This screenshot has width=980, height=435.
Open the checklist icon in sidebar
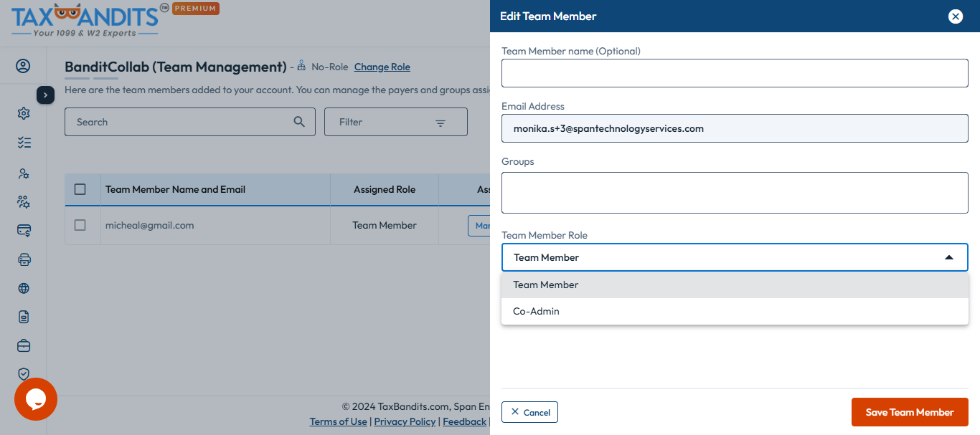pyautogui.click(x=24, y=143)
